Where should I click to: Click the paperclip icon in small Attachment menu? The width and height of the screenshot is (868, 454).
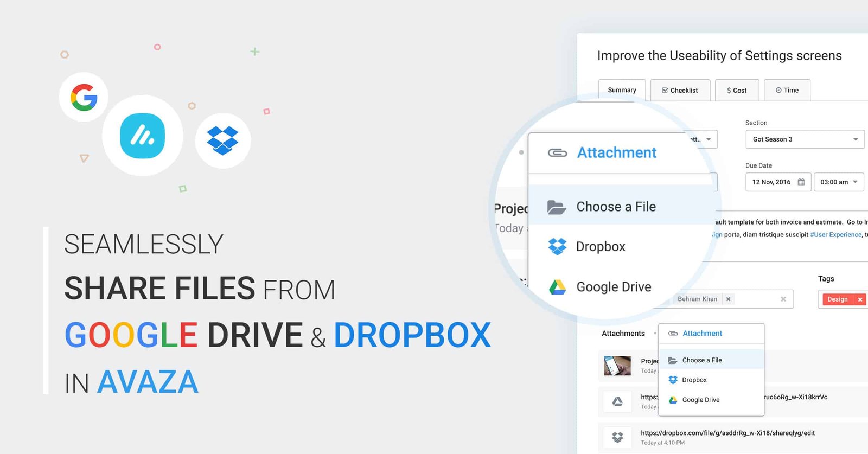pyautogui.click(x=673, y=334)
